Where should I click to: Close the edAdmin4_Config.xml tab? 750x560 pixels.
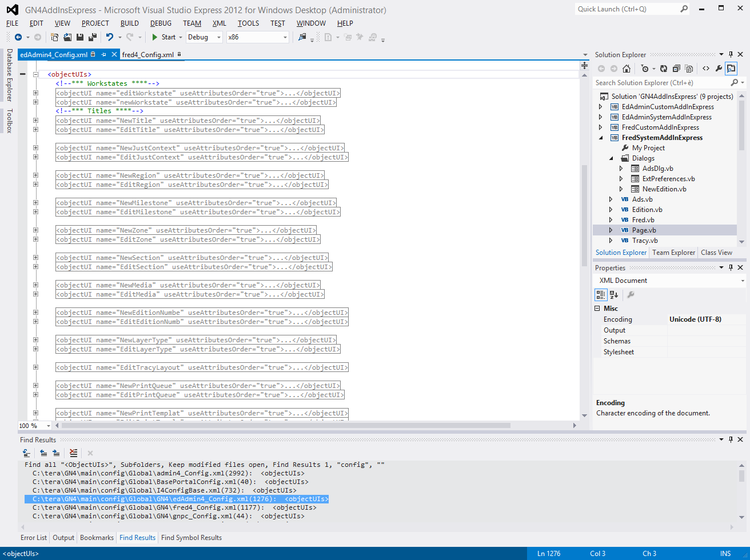click(x=114, y=55)
